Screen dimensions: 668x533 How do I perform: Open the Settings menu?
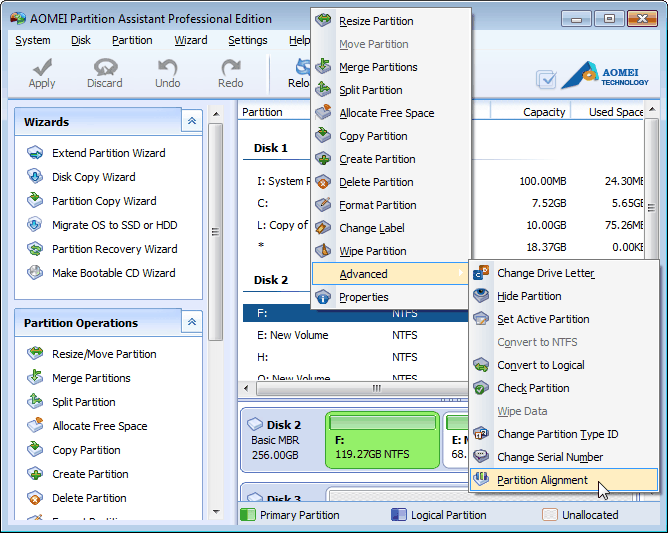coord(248,40)
